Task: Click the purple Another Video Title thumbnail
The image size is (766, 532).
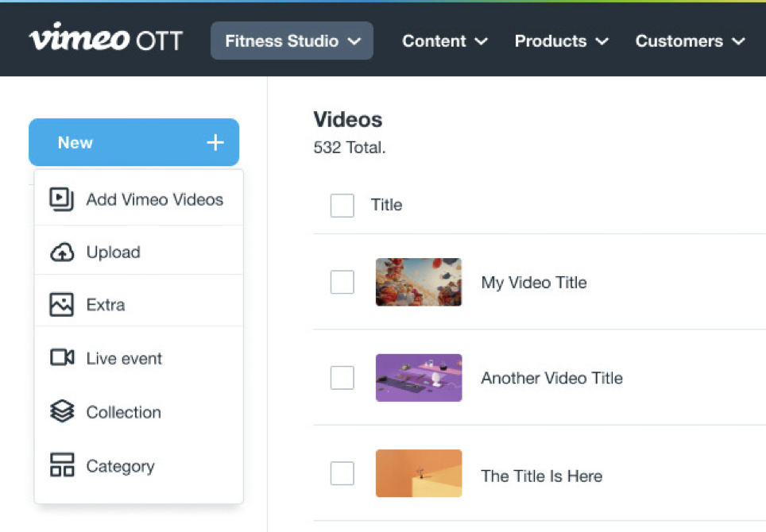Action: coord(419,378)
